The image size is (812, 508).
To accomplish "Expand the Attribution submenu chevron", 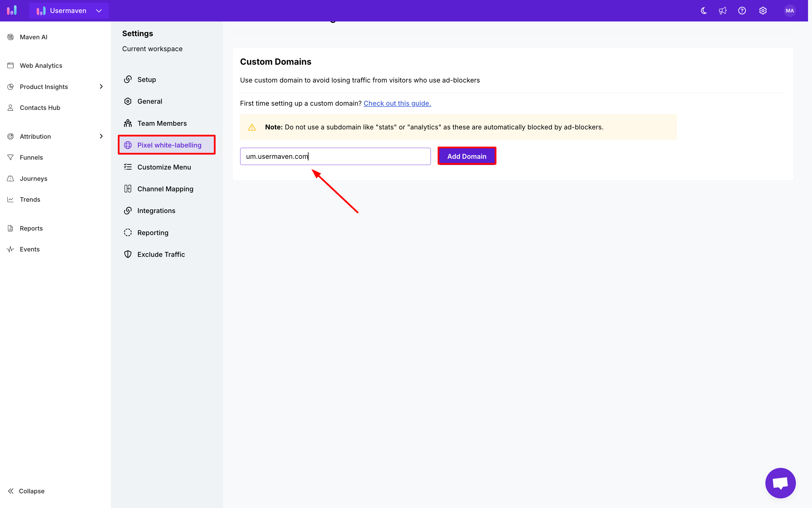I will click(101, 136).
